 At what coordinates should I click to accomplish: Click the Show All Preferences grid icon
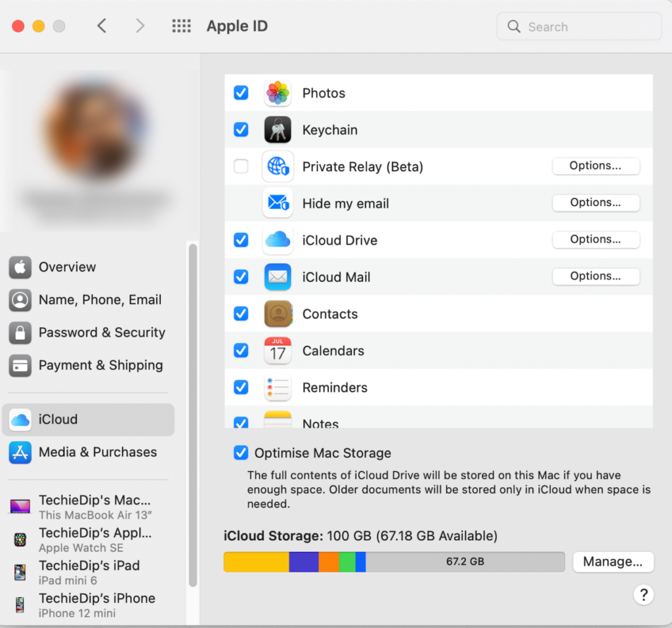coord(181,26)
